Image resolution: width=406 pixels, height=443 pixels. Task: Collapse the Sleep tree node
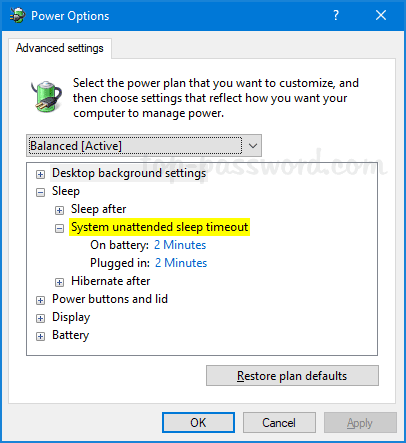pyautogui.click(x=40, y=192)
